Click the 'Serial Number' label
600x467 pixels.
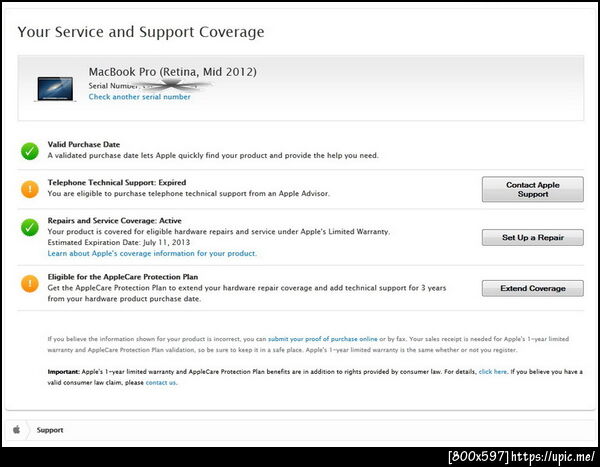(113, 86)
